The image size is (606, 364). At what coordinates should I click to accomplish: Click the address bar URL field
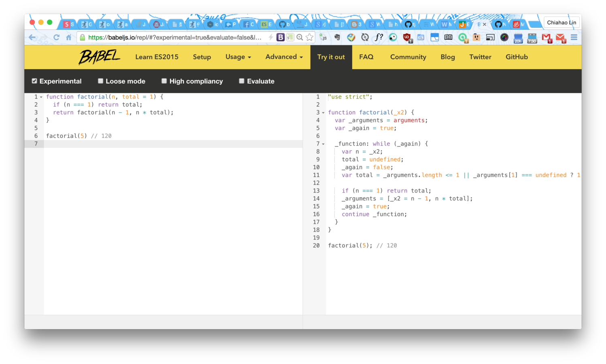(175, 37)
